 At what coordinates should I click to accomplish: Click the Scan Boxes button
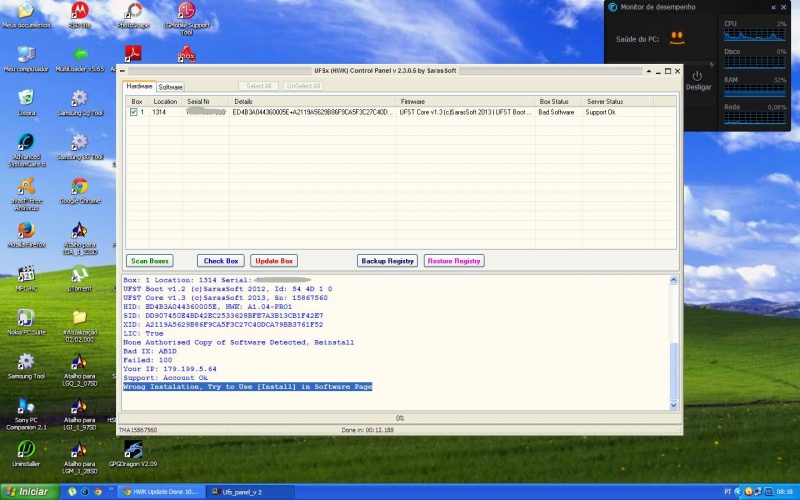coord(149,261)
